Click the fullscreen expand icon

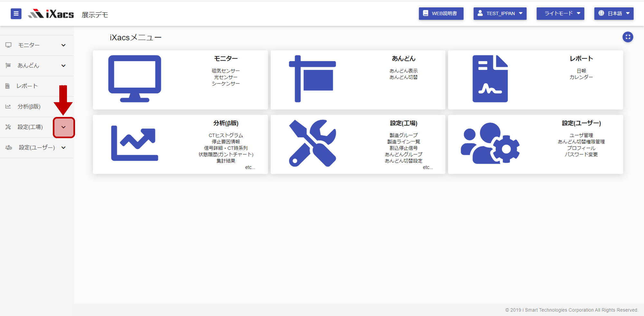[628, 37]
